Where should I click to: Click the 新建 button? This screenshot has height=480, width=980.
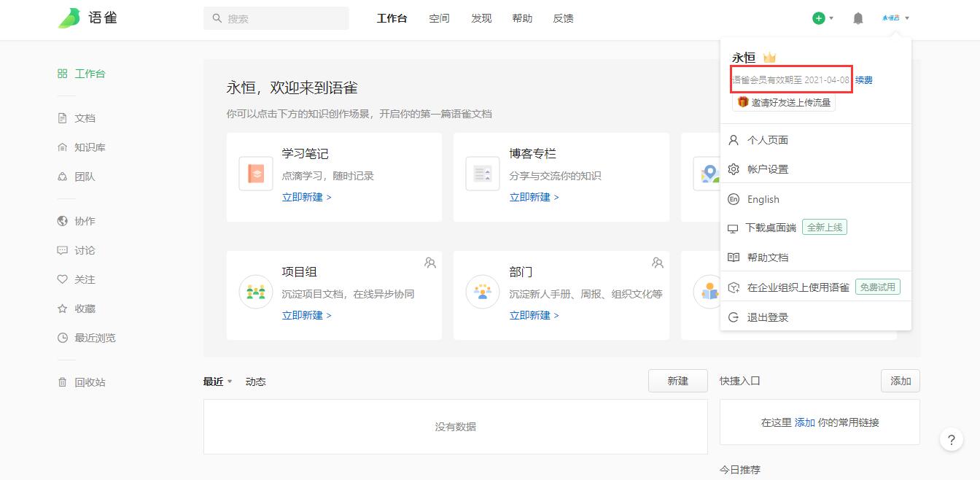(x=678, y=381)
